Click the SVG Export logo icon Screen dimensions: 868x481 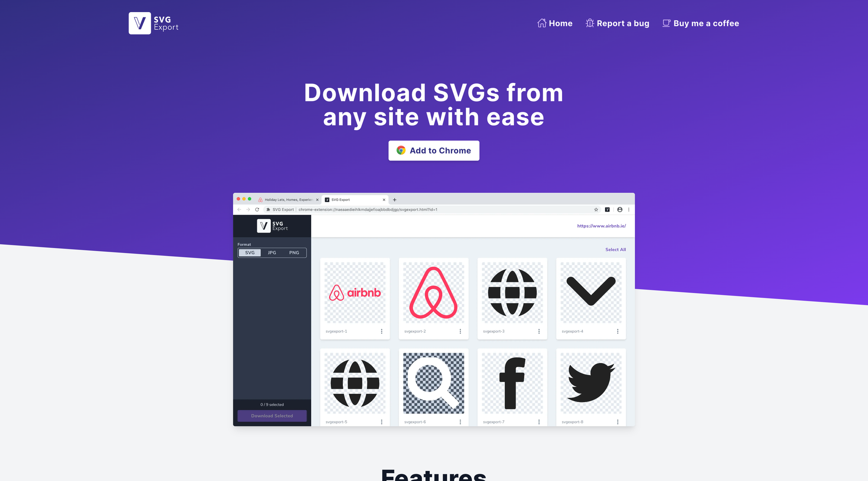tap(138, 23)
